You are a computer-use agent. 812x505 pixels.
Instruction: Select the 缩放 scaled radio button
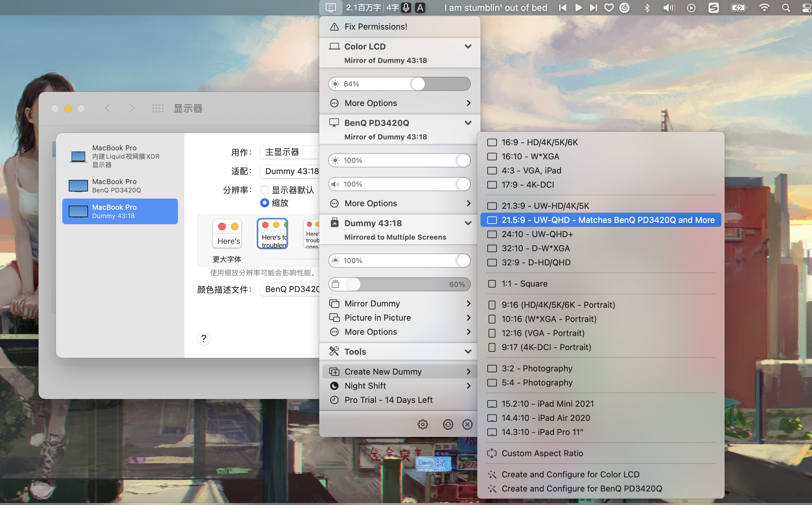pos(264,203)
